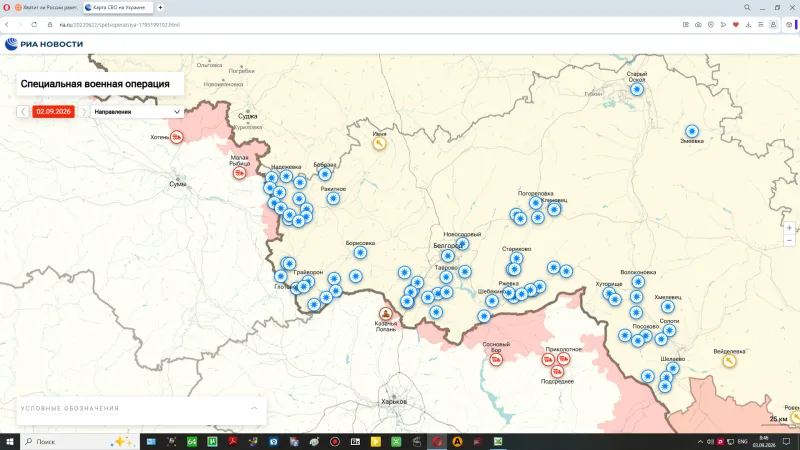Screen dimensions: 800x450
Task: Switch to the first browser tab
Action: (46, 8)
